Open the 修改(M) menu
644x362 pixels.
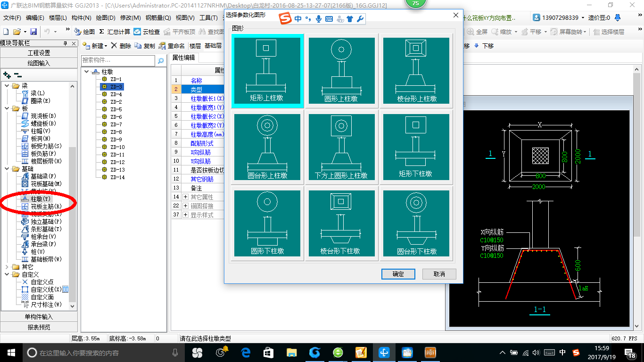[131, 18]
